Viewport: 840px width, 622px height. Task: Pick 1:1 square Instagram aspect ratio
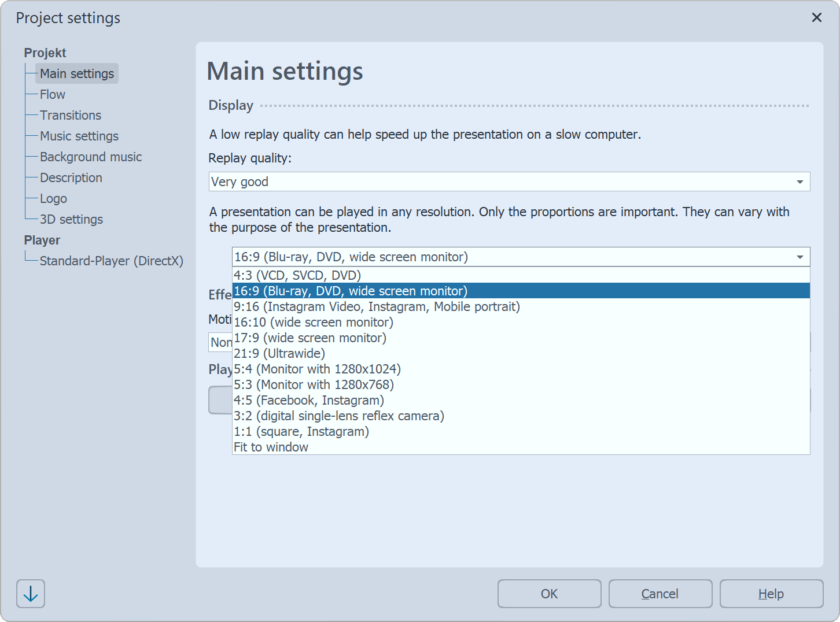click(x=301, y=431)
